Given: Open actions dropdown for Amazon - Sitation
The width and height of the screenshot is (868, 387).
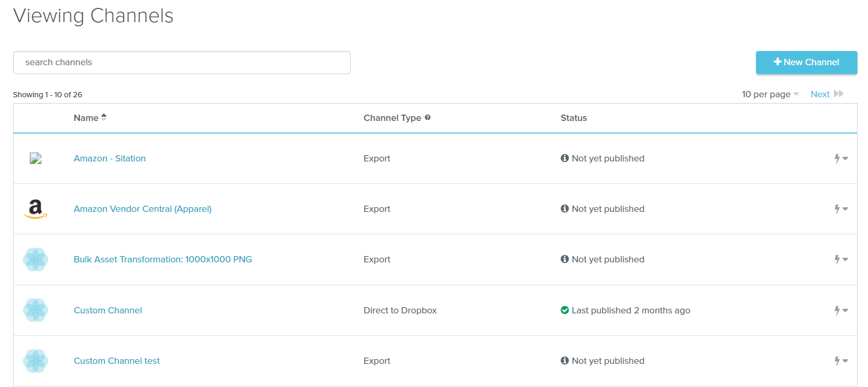Looking at the screenshot, I should 841,158.
